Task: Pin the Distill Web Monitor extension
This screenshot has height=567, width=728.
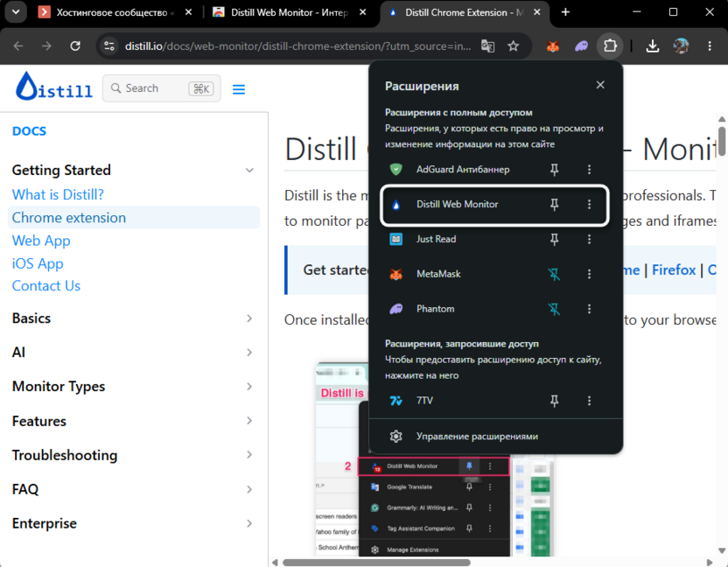Action: [x=555, y=205]
